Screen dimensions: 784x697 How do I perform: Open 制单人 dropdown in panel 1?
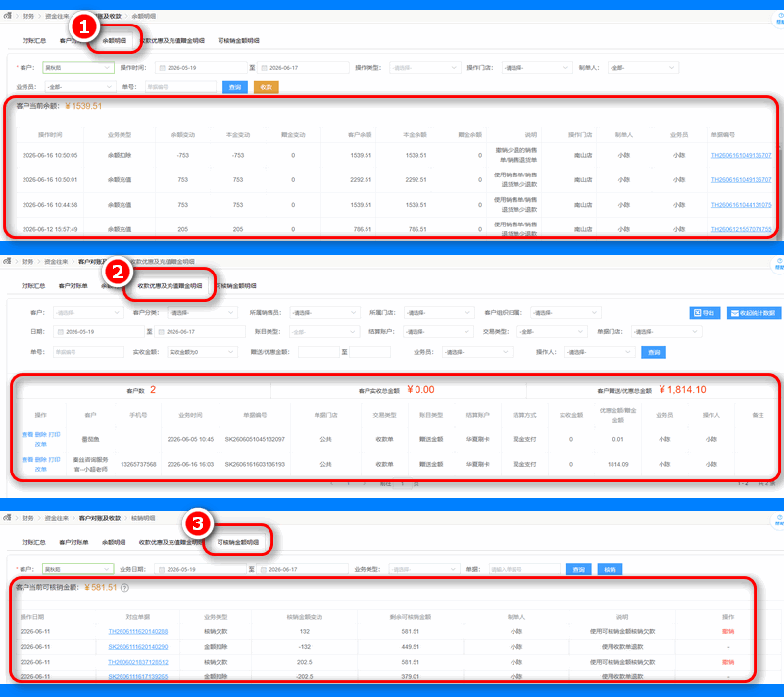643,68
